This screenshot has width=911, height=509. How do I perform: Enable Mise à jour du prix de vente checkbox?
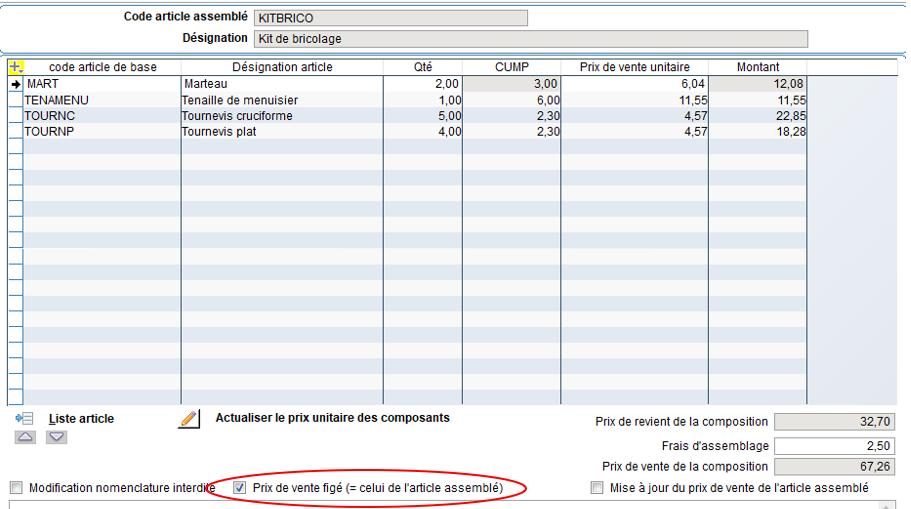(597, 488)
